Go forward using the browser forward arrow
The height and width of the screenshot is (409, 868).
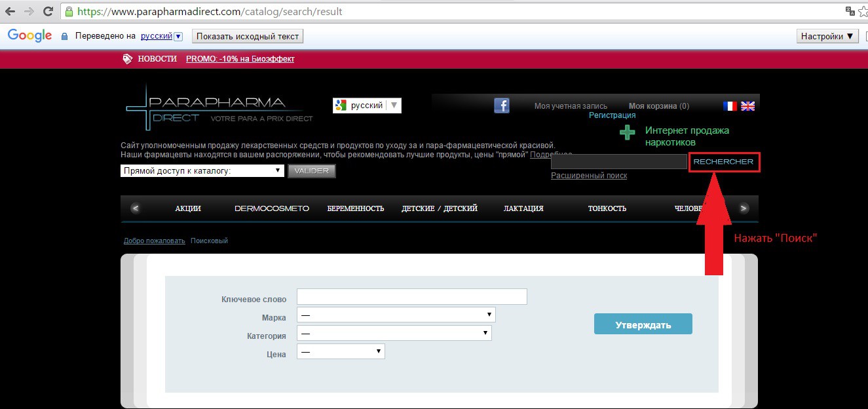point(29,11)
